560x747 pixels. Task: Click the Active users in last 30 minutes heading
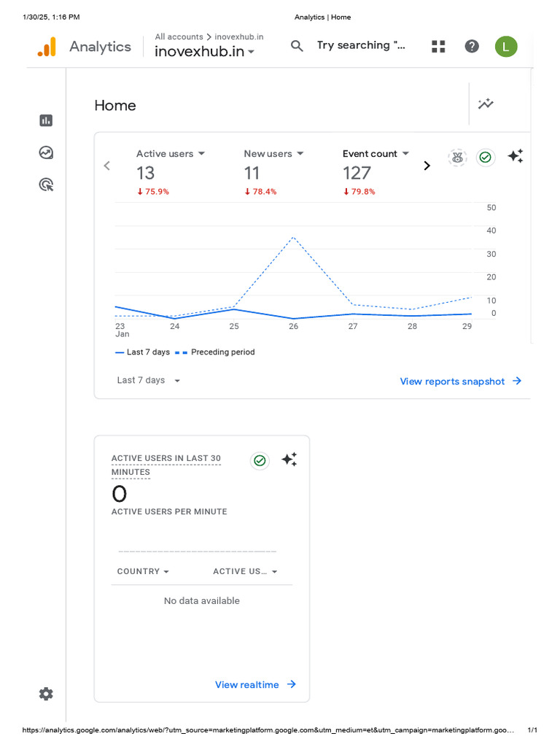tap(166, 465)
